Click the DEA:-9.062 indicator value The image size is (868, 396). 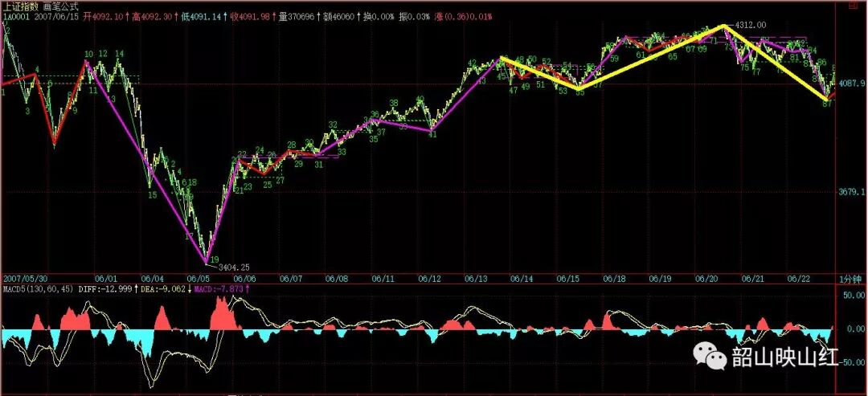coord(164,288)
